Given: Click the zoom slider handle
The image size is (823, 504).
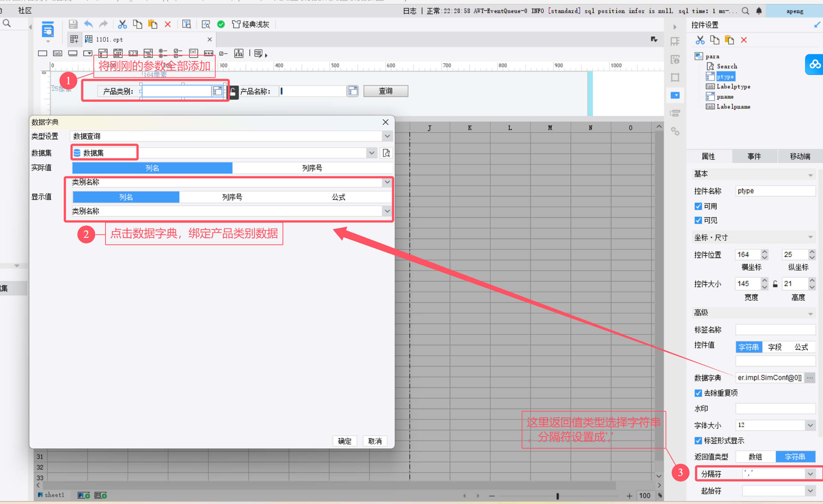Looking at the screenshot, I should (x=557, y=496).
